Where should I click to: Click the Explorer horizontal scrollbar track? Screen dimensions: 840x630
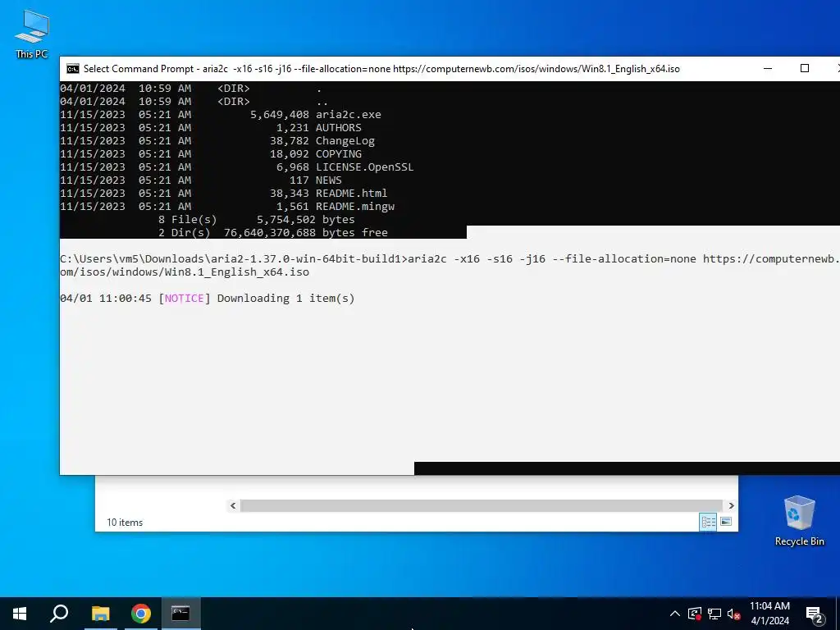point(482,505)
